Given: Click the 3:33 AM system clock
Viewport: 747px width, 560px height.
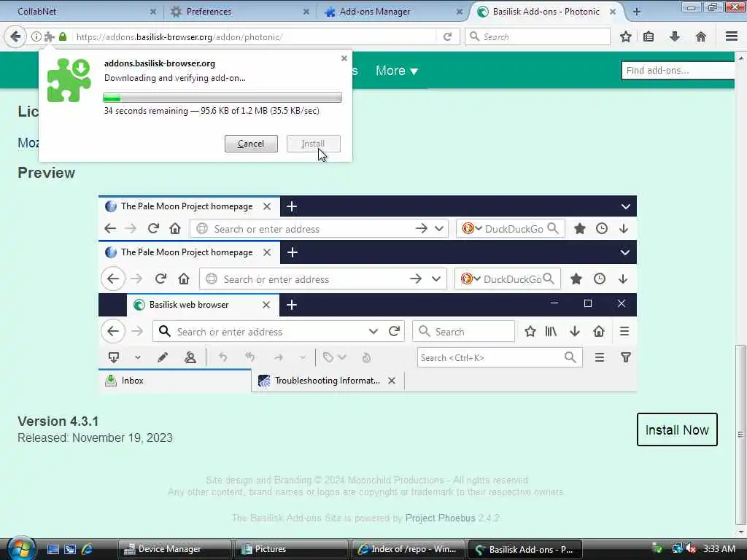Looking at the screenshot, I should click(719, 549).
